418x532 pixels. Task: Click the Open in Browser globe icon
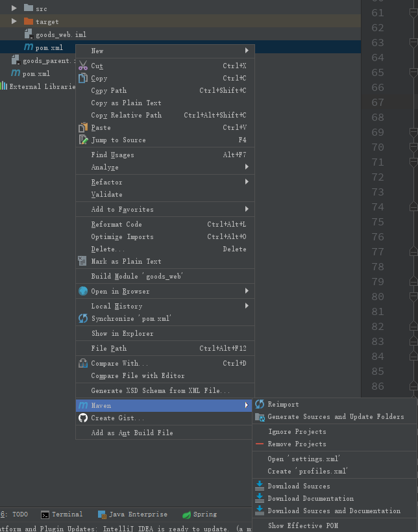(x=83, y=291)
